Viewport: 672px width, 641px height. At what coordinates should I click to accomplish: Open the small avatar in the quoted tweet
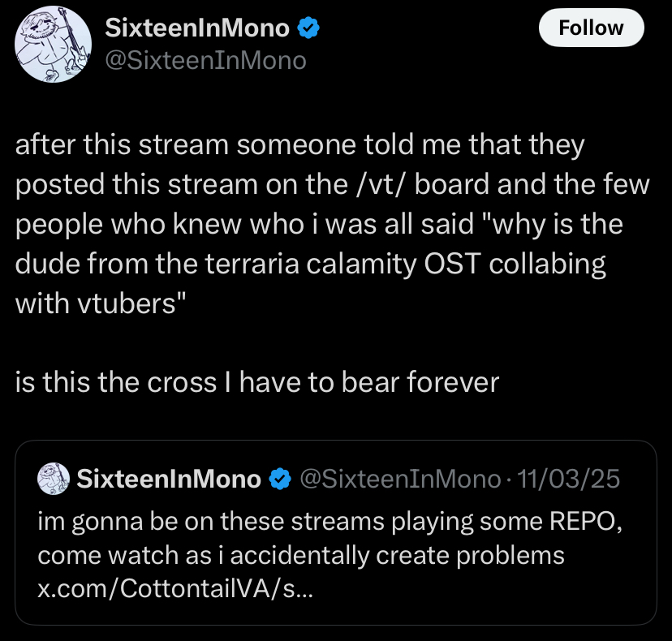click(x=53, y=479)
